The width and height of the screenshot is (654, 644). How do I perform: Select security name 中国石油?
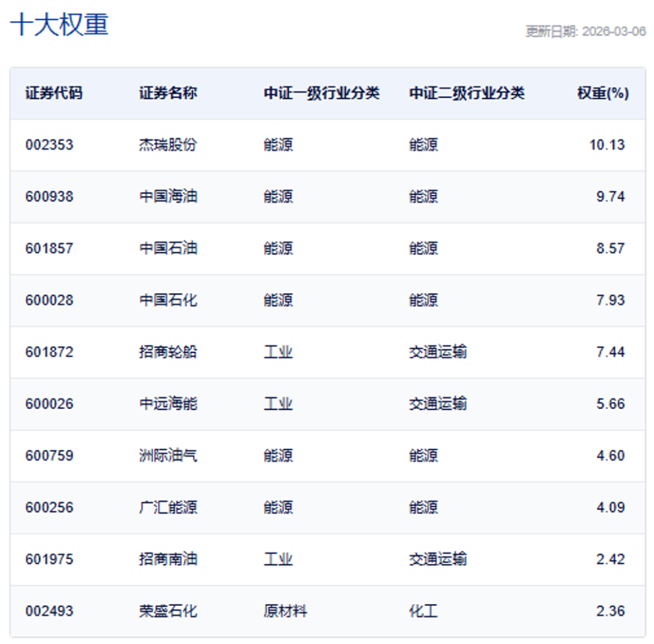168,248
